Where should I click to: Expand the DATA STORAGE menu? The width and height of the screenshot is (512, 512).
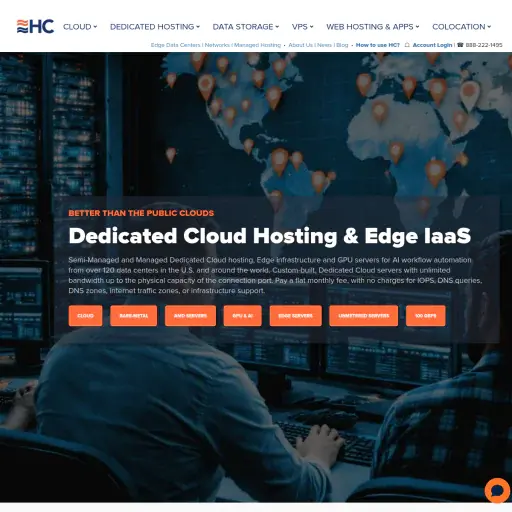[x=246, y=27]
